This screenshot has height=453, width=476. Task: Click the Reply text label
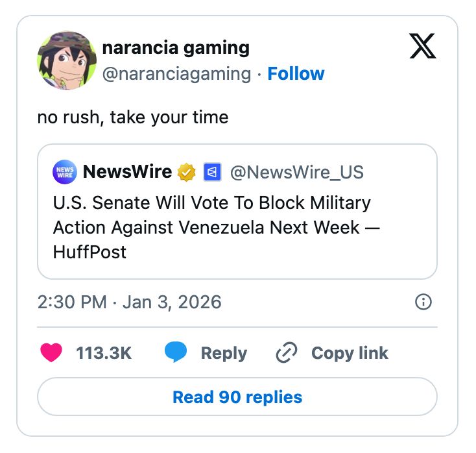(x=224, y=353)
